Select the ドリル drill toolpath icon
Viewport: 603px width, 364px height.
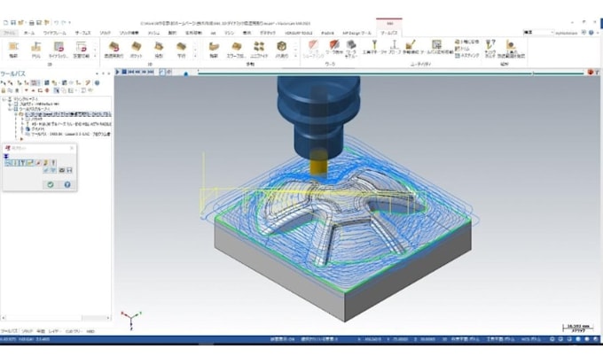(x=35, y=50)
